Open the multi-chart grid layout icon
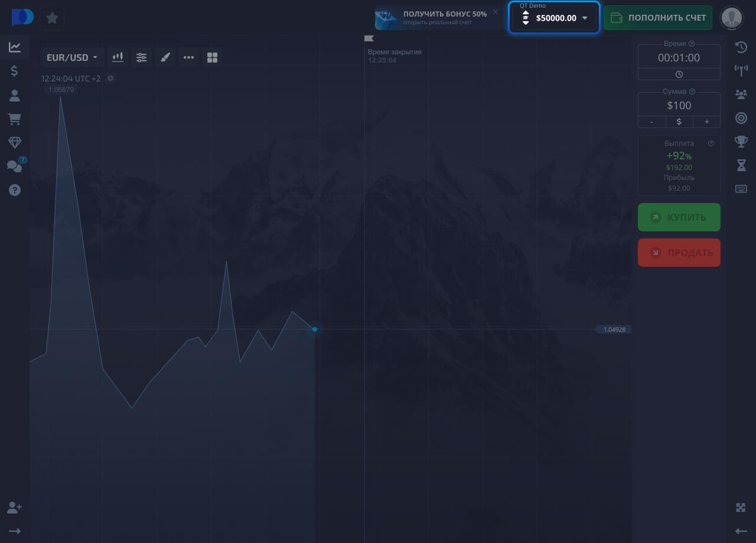This screenshot has height=543, width=756. pos(213,57)
